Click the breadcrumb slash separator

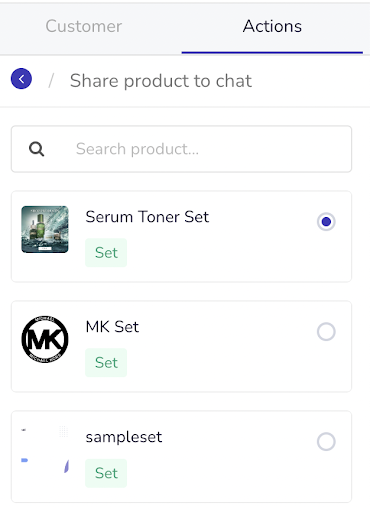pos(51,81)
